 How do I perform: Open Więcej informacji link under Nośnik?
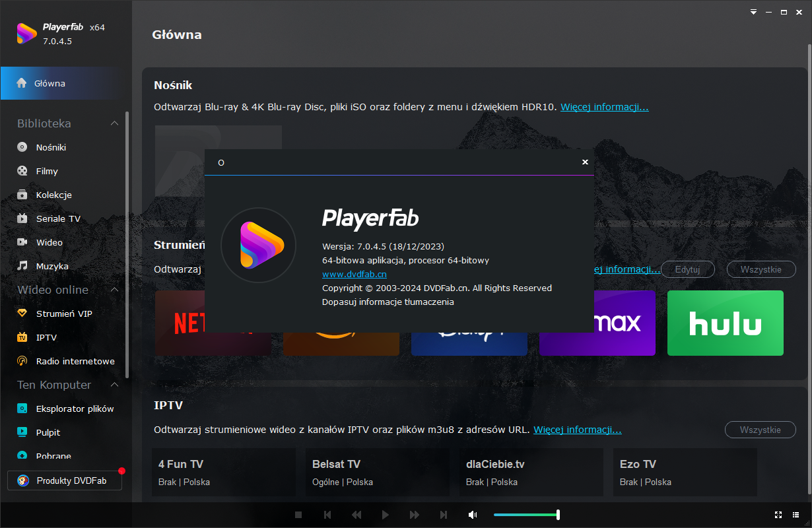[605, 107]
